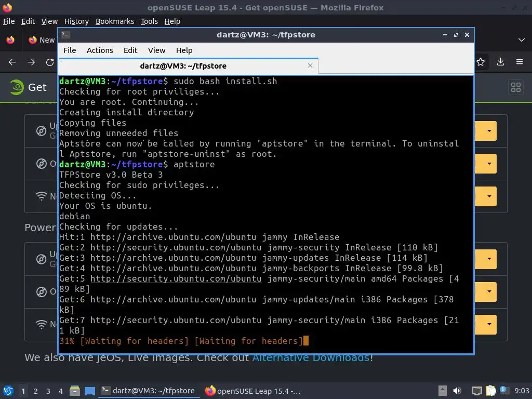Click the Firefox logo in the title bar
This screenshot has height=399, width=532.
7,7
